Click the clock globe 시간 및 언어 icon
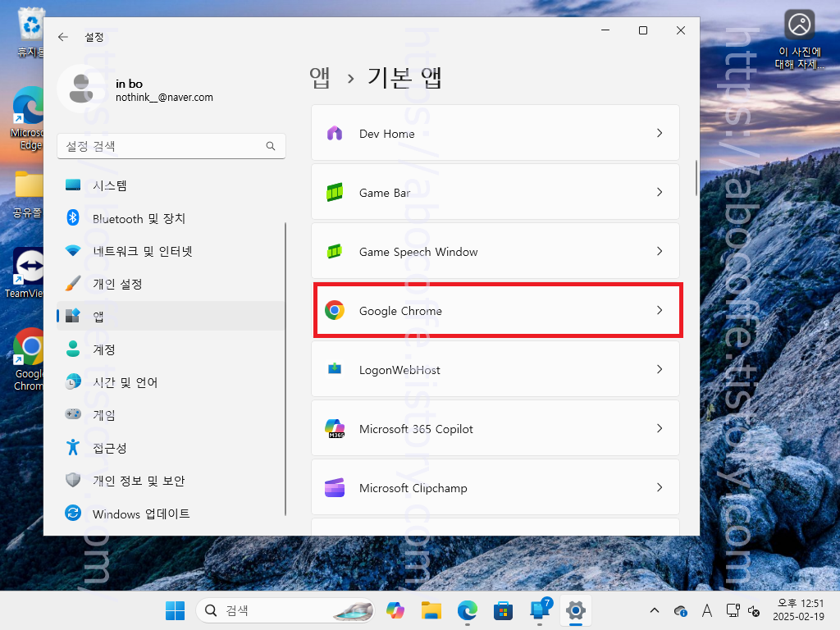This screenshot has width=840, height=630. tap(73, 382)
